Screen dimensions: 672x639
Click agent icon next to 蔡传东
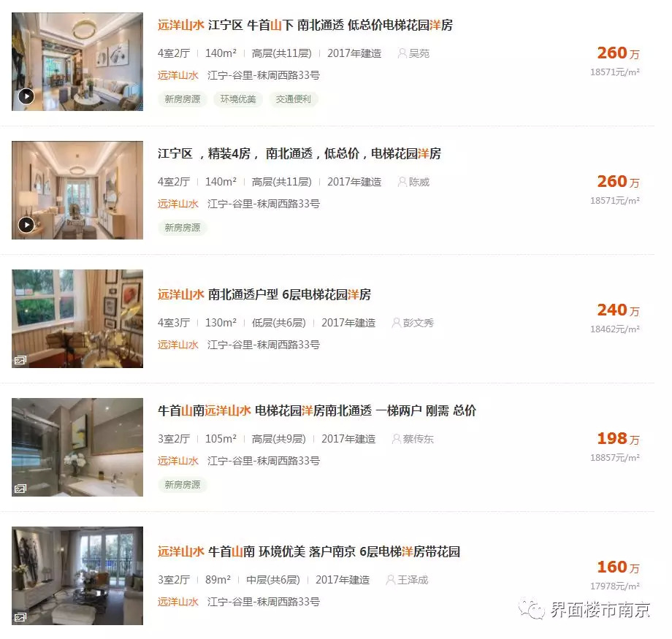coord(397,439)
